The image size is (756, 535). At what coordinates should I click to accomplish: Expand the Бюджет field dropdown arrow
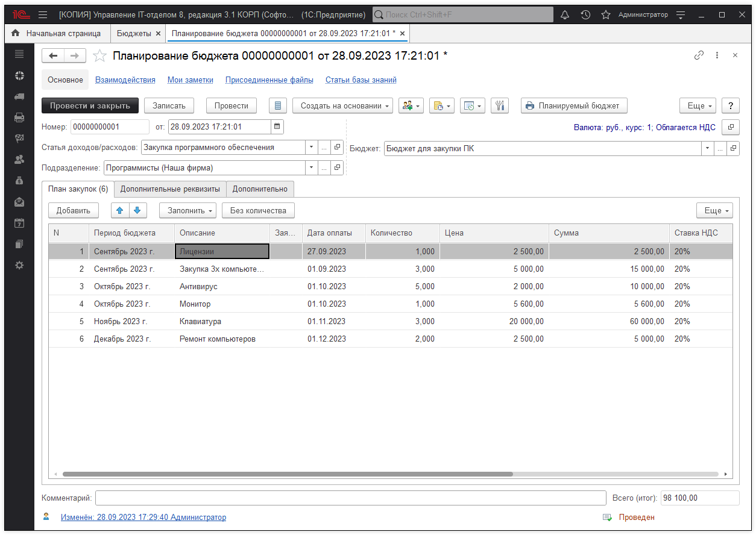(707, 148)
